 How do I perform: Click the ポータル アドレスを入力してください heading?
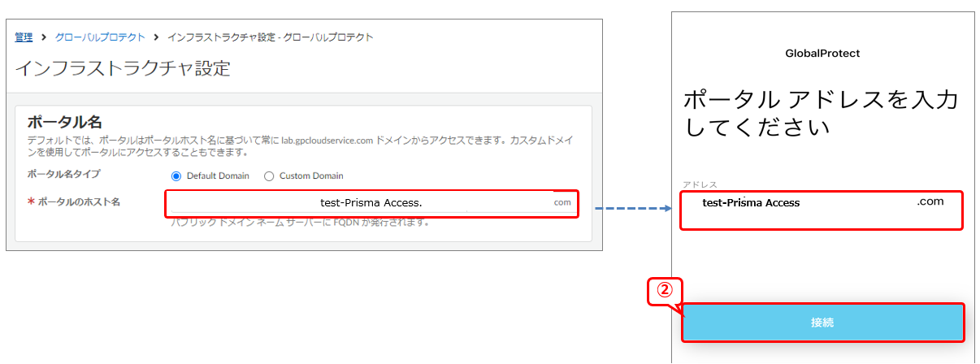tap(821, 114)
